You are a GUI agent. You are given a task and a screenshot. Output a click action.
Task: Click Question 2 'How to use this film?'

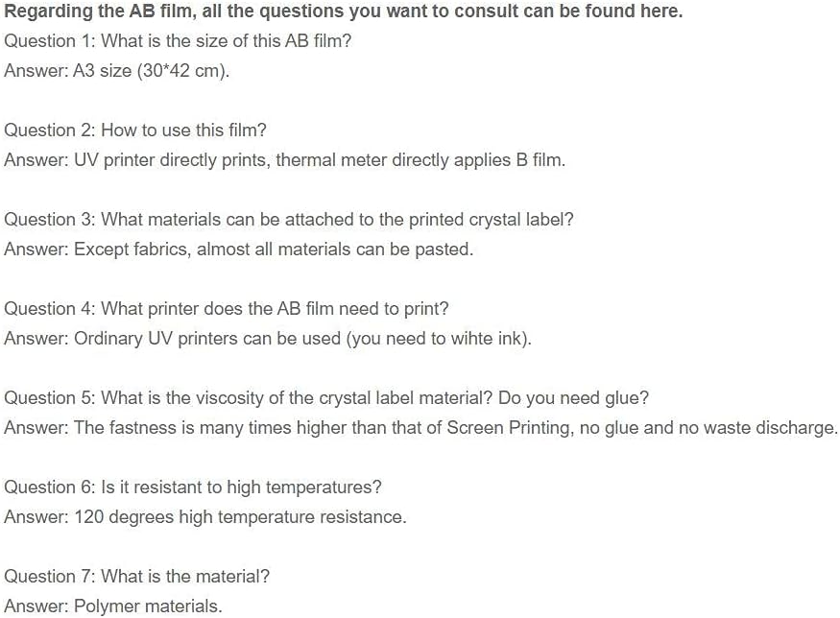click(x=135, y=131)
